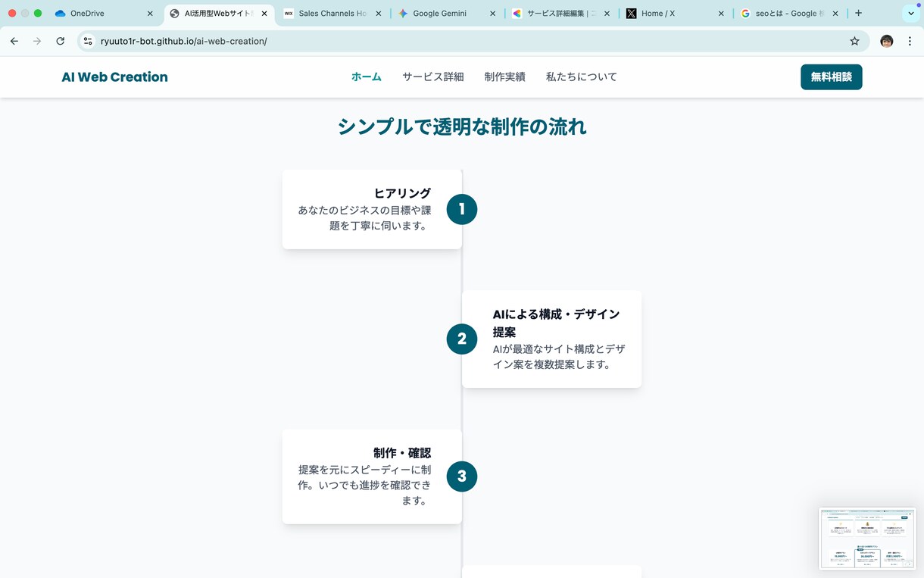Click the Gemini tab sparkle favicon
924x578 pixels.
(403, 14)
